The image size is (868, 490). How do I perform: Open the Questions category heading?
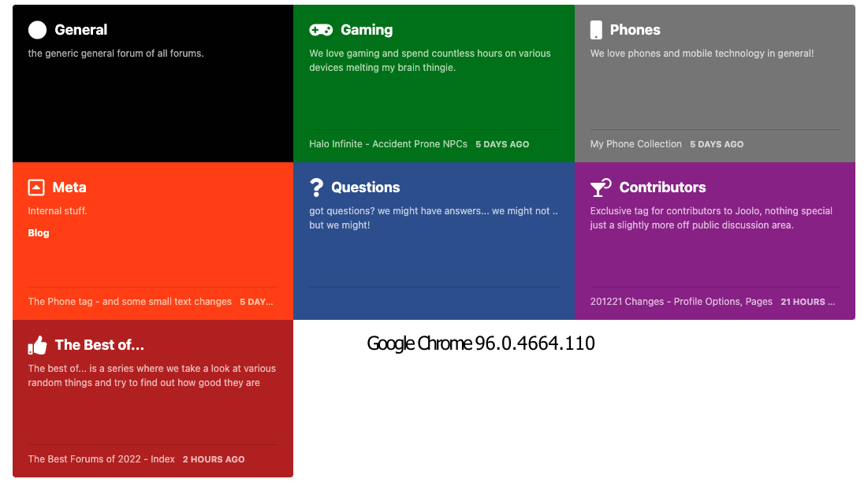(x=365, y=187)
